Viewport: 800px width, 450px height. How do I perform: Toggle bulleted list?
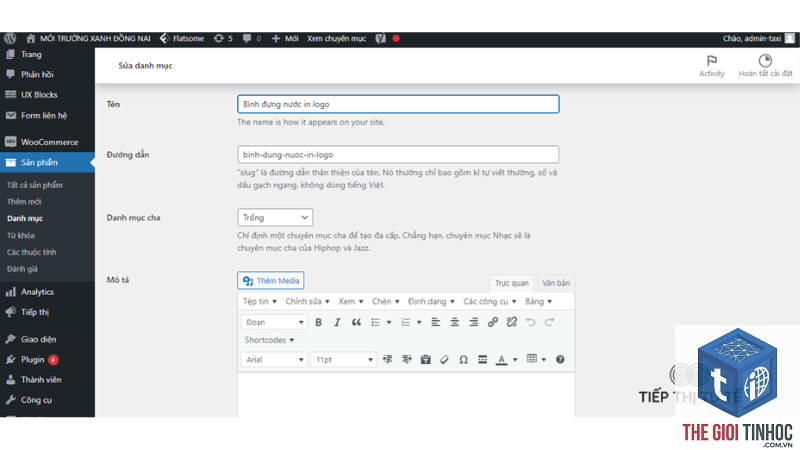376,322
